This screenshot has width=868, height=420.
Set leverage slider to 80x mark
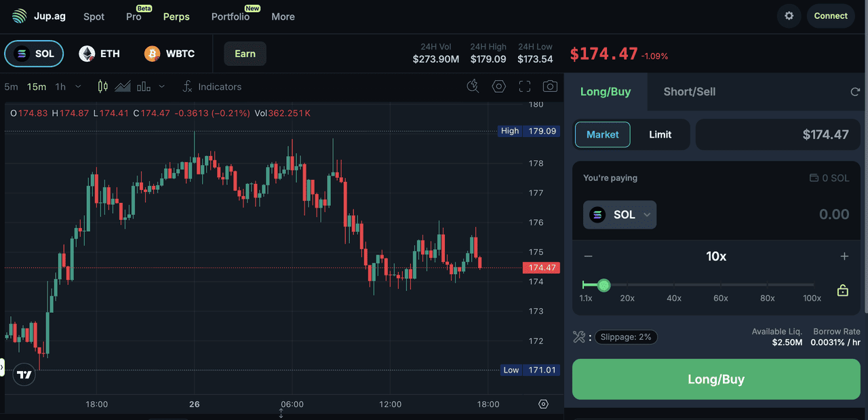(x=768, y=285)
